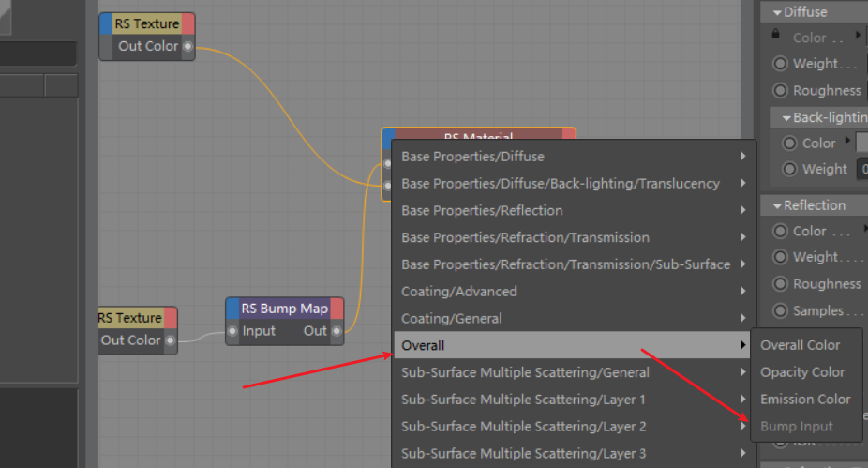Viewport: 868px width, 468px height.
Task: Open submenu arrow for Coating/Advanced
Action: [x=743, y=292]
